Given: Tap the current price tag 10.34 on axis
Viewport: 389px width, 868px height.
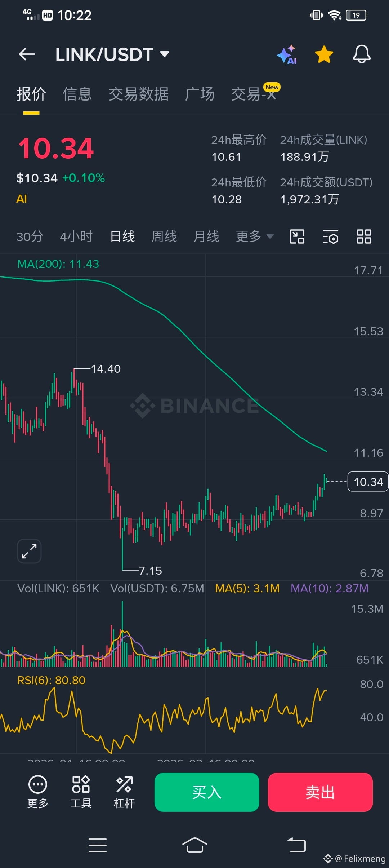Looking at the screenshot, I should 368,482.
